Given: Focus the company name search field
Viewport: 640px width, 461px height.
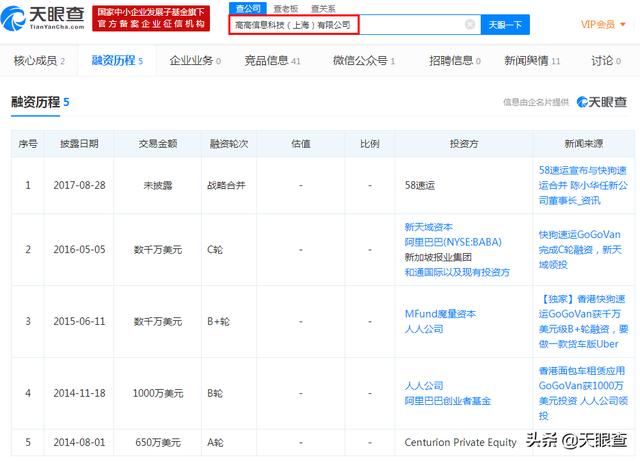Looking at the screenshot, I should click(x=354, y=25).
